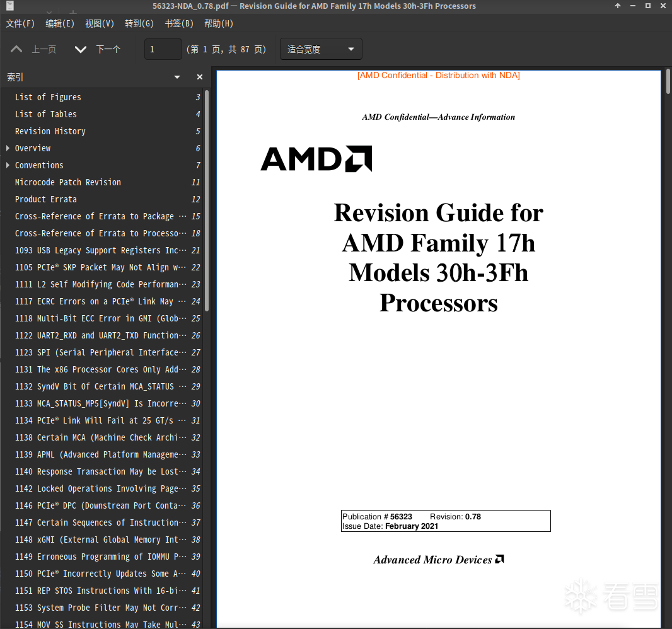
Task: Go to erratum 1111 L2 Self Modifying Code
Action: click(102, 284)
